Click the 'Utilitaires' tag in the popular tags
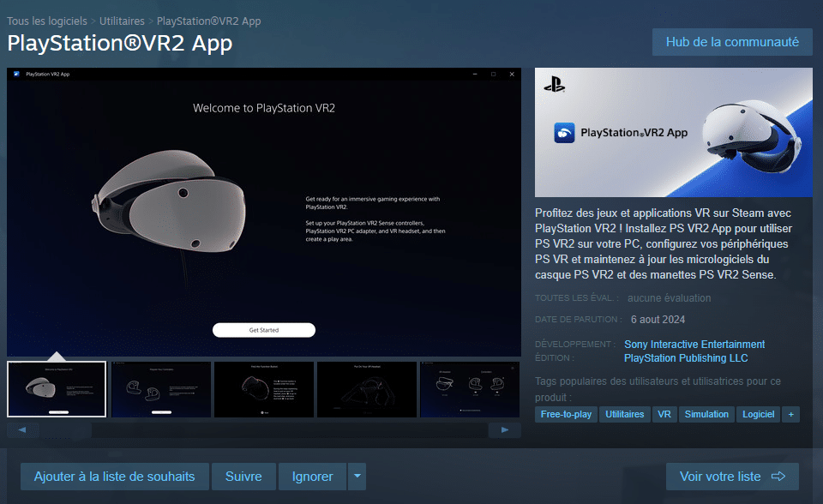 point(625,414)
